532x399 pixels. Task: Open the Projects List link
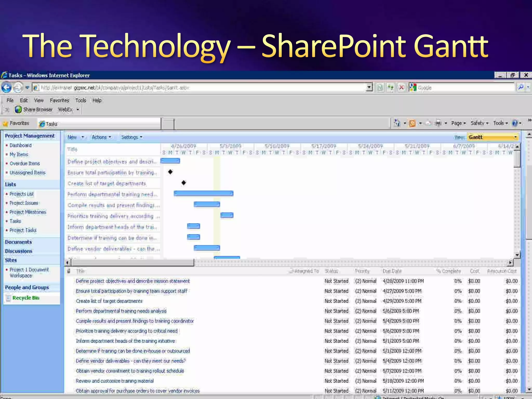[22, 194]
